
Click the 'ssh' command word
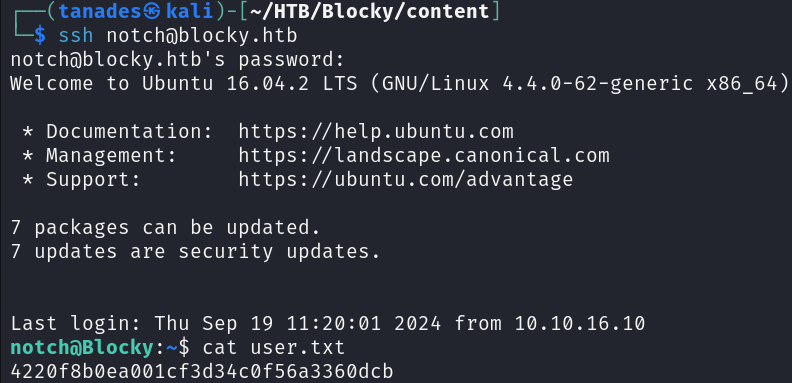76,36
